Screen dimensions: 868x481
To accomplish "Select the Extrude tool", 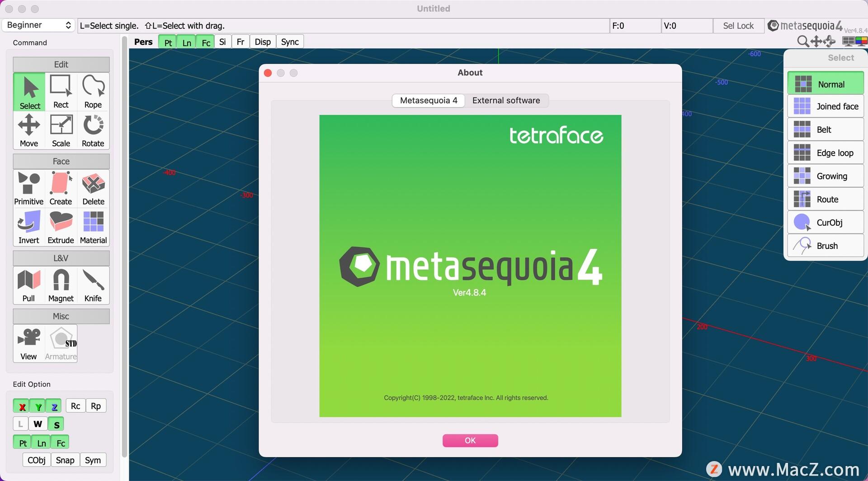I will pos(61,227).
